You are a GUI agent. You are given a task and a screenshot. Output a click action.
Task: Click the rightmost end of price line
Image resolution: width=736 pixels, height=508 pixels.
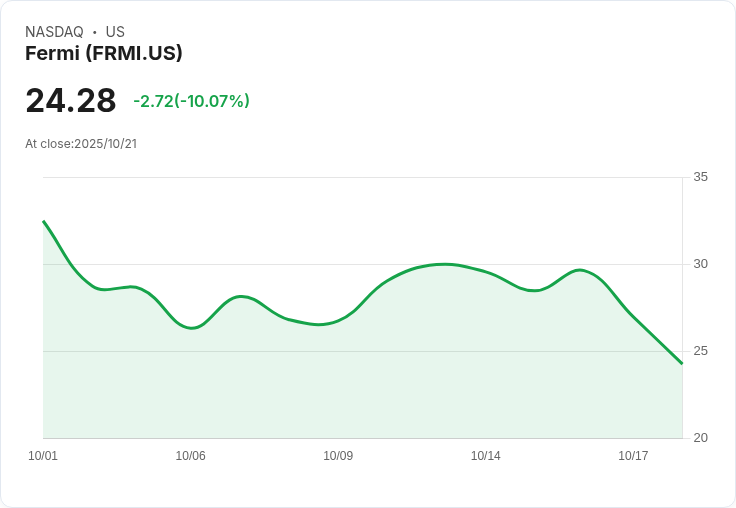pyautogui.click(x=681, y=363)
